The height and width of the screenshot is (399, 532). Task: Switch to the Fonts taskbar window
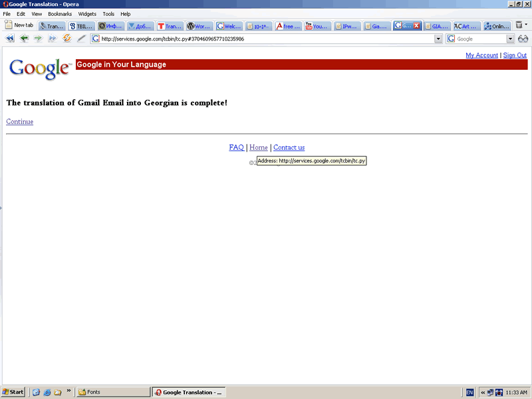coord(113,392)
